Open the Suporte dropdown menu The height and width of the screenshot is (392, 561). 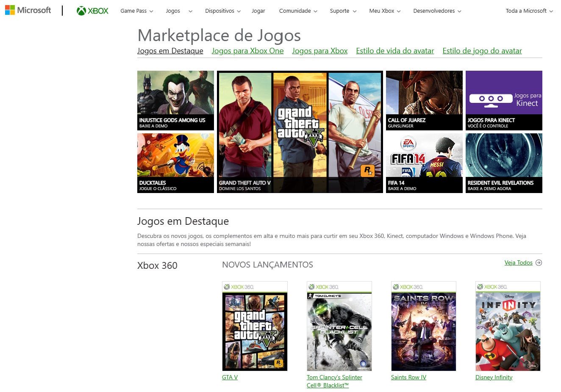343,11
